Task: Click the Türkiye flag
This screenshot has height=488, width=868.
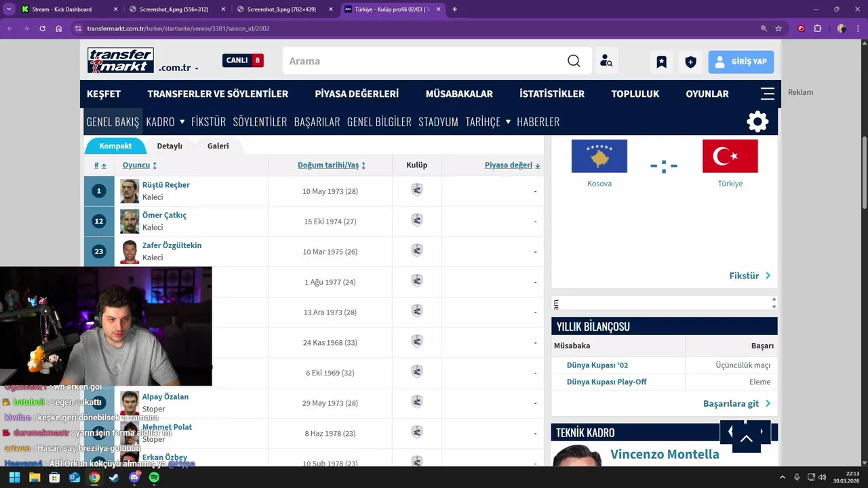Action: tap(730, 156)
